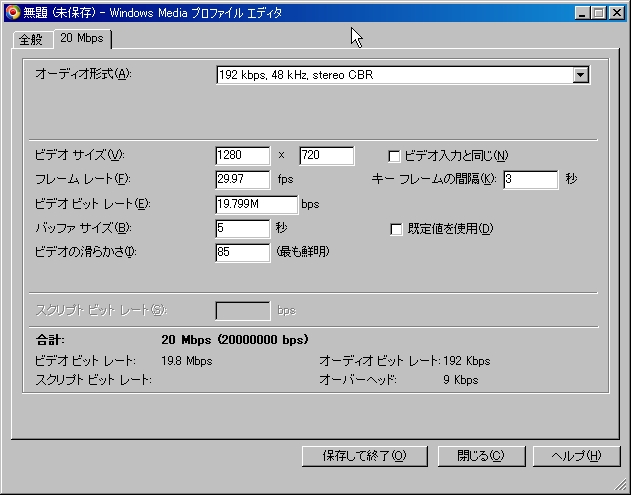The width and height of the screenshot is (631, 495).
Task: Click the キー フレームの間隔(K) label
Action: pos(434,179)
